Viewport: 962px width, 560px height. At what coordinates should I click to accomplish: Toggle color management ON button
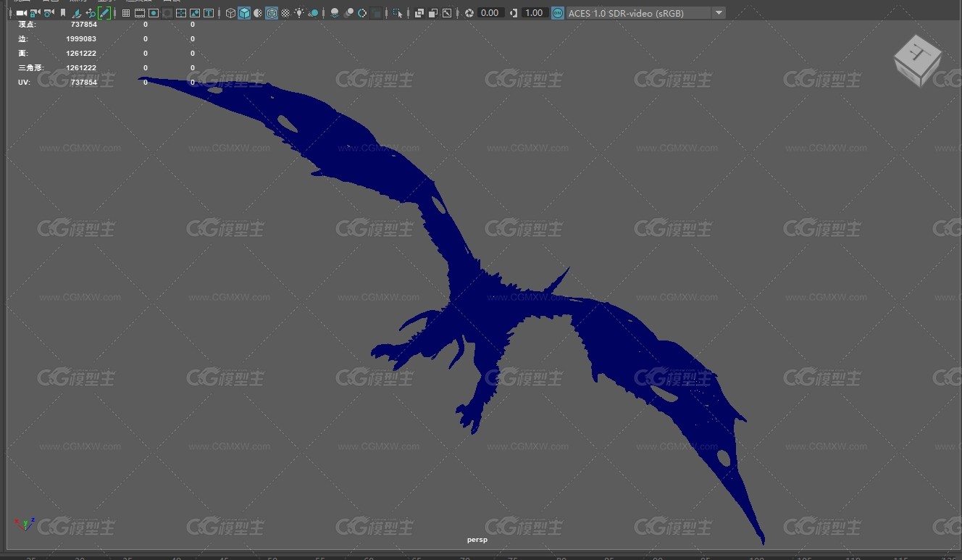558,13
